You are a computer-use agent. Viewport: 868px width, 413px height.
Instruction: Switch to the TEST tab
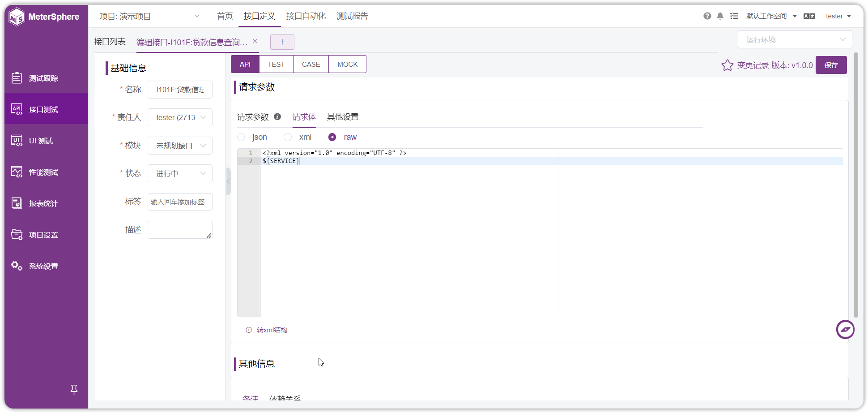coord(277,64)
